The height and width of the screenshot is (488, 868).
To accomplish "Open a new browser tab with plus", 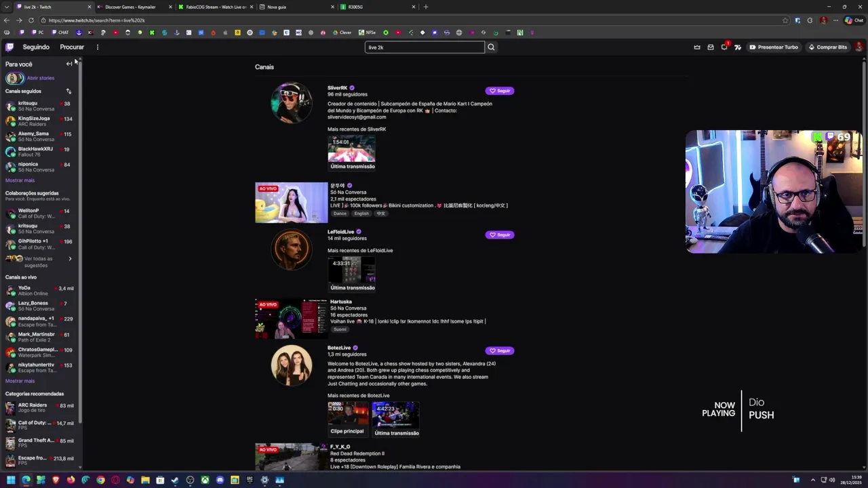I will 426,7.
